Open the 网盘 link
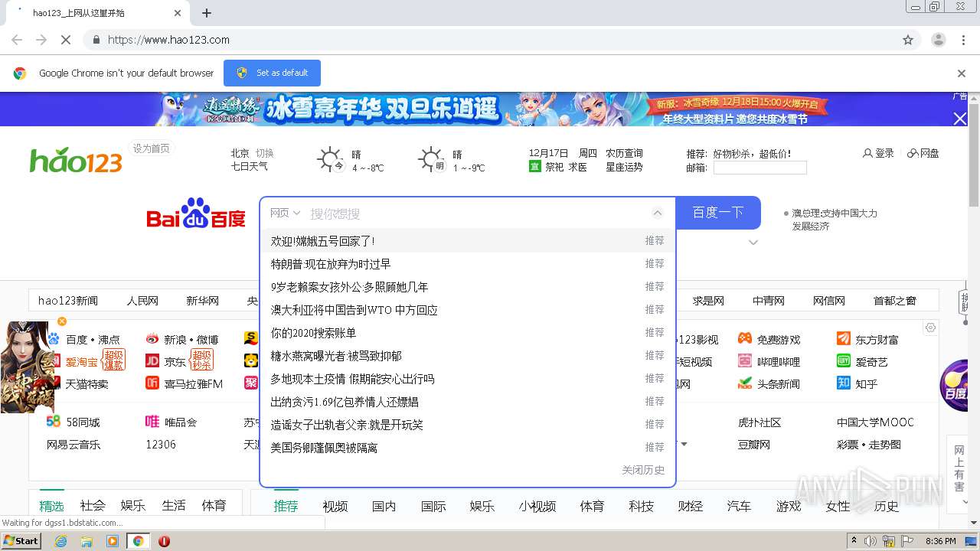This screenshot has width=980, height=551. point(923,153)
